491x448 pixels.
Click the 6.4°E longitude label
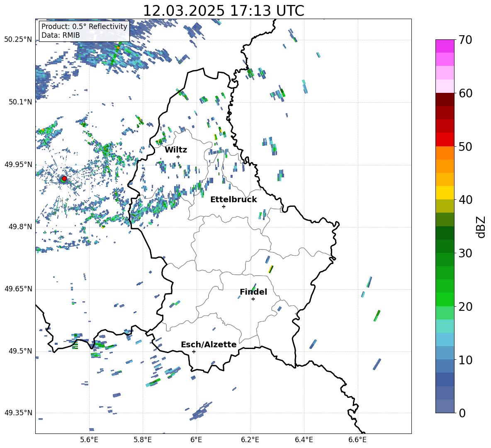click(x=304, y=440)
